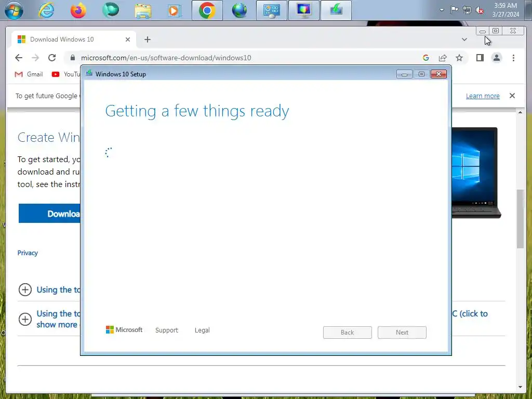Image resolution: width=532 pixels, height=399 pixels.
Task: Click the Windows laptop image on webpage
Action: click(x=476, y=172)
